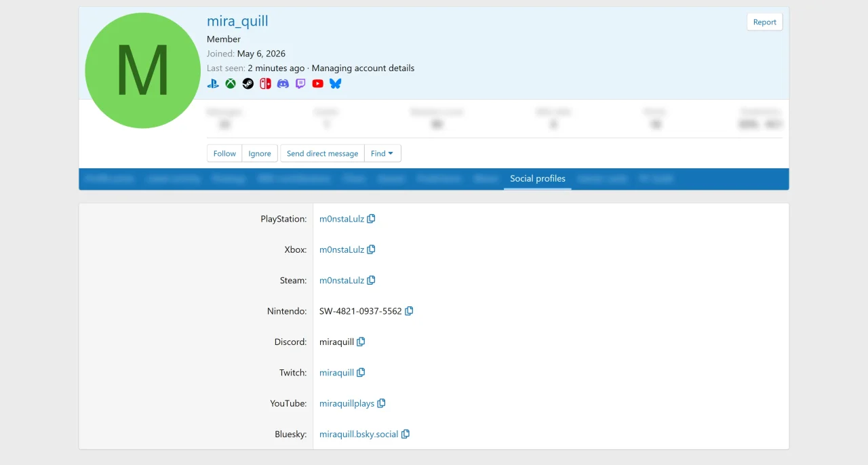Viewport: 868px width, 465px height.
Task: Open the PlayStation profile link m0nstaLulz
Action: coord(342,219)
